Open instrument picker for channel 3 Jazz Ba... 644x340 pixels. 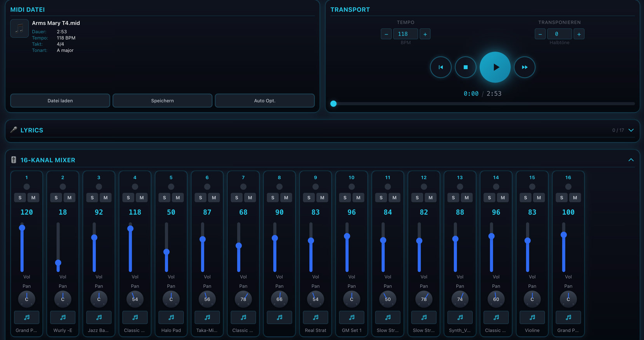(99, 317)
